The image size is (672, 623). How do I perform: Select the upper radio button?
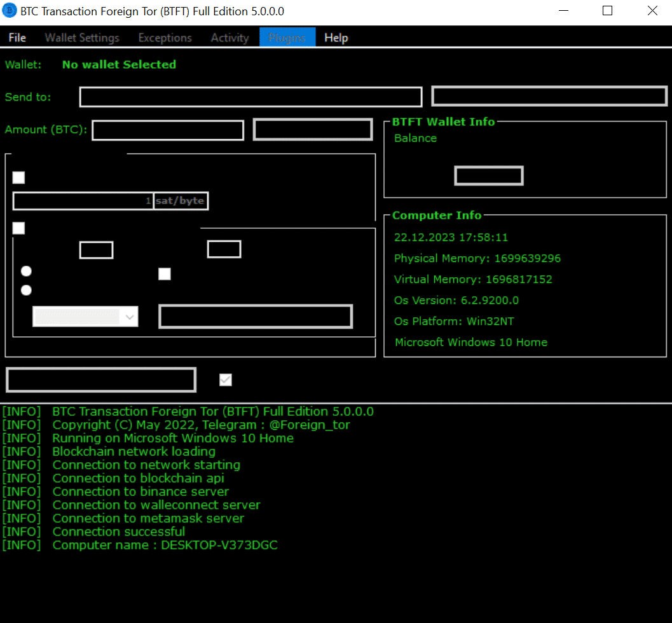click(26, 271)
